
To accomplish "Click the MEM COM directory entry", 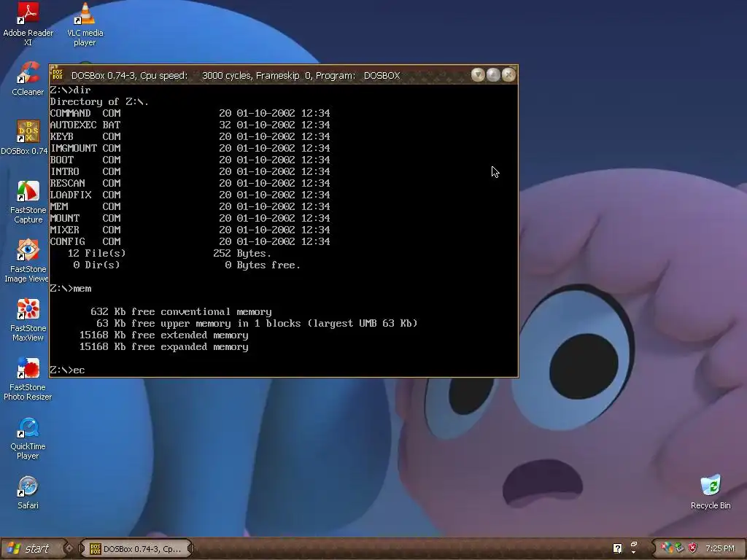I will tap(190, 206).
